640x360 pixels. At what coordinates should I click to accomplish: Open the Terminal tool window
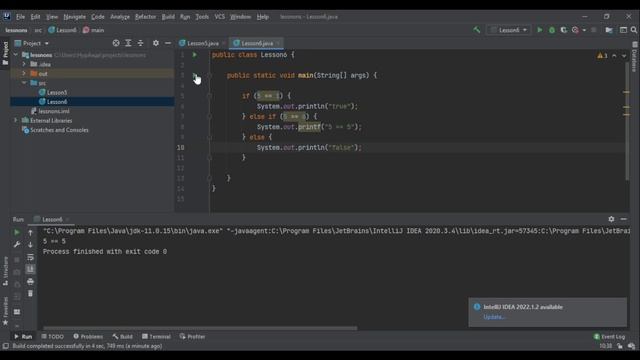(156, 336)
